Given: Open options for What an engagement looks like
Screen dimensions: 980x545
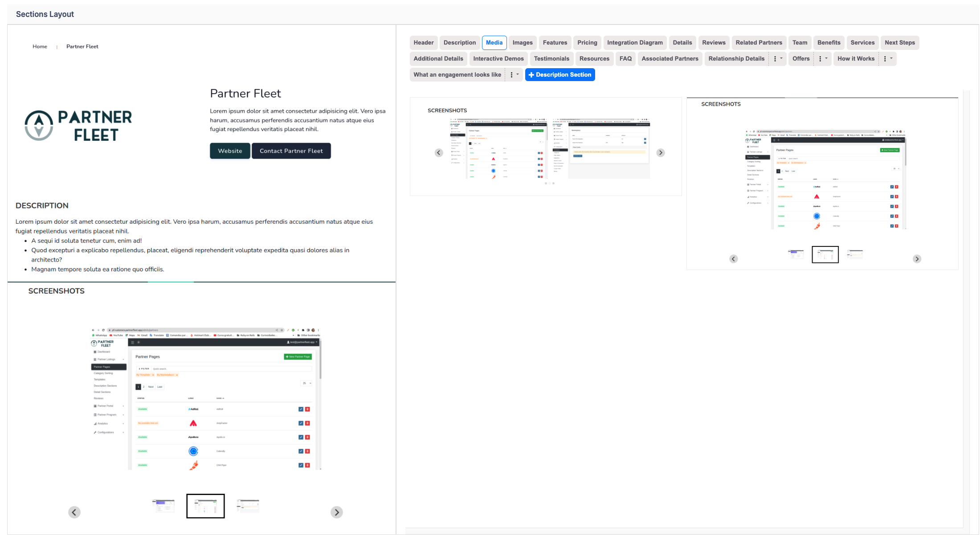Looking at the screenshot, I should coord(514,75).
